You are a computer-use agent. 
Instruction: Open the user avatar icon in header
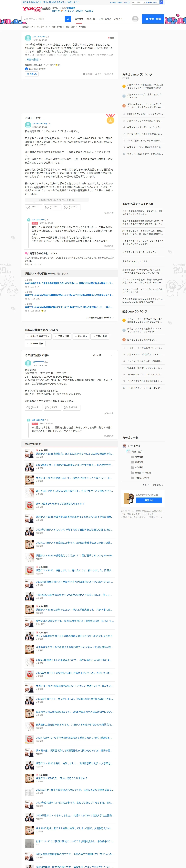(135, 19)
